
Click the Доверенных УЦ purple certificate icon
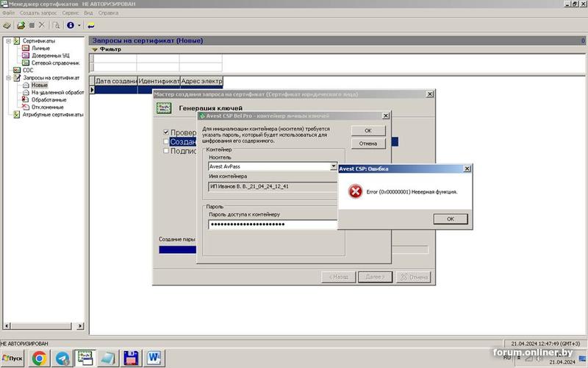coord(26,55)
